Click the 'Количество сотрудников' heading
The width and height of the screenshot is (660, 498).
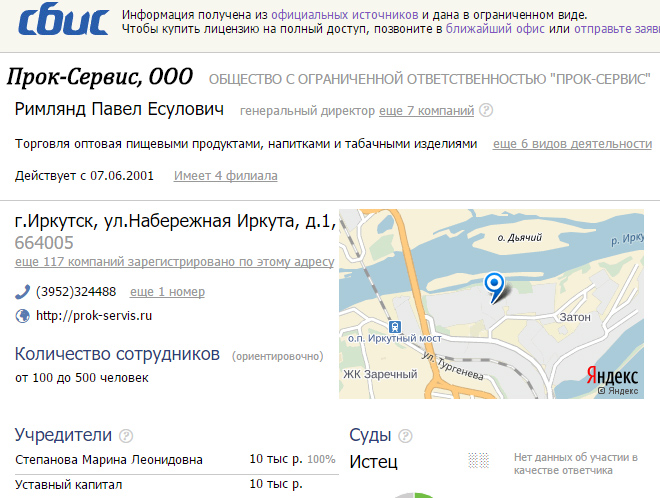point(117,354)
